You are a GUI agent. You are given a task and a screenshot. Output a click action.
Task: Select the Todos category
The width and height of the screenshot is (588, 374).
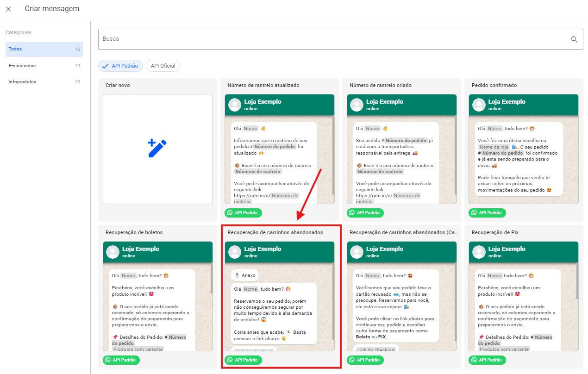[44, 49]
